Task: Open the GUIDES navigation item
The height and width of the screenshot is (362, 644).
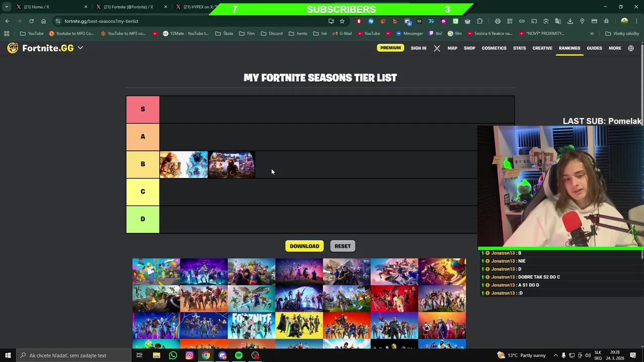Action: (594, 48)
